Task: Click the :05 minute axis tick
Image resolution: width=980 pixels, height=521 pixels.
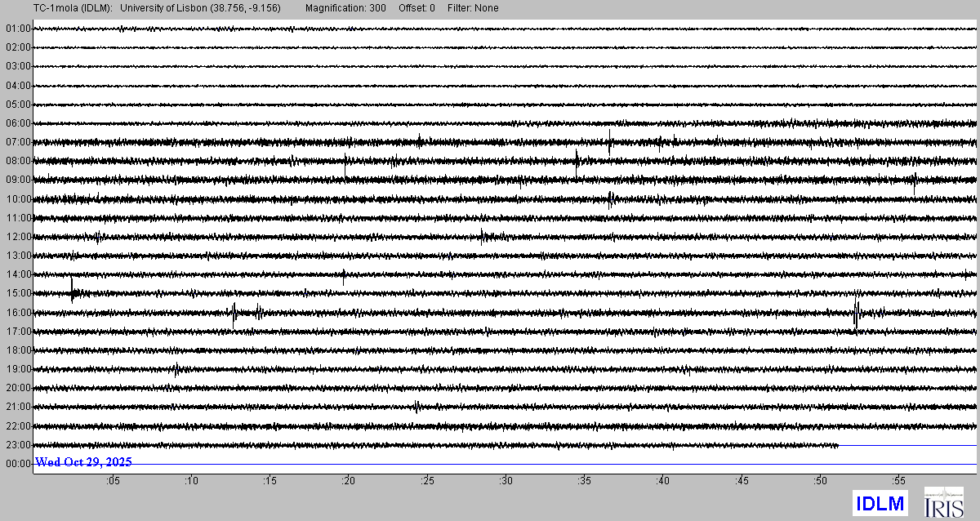Action: click(113, 482)
